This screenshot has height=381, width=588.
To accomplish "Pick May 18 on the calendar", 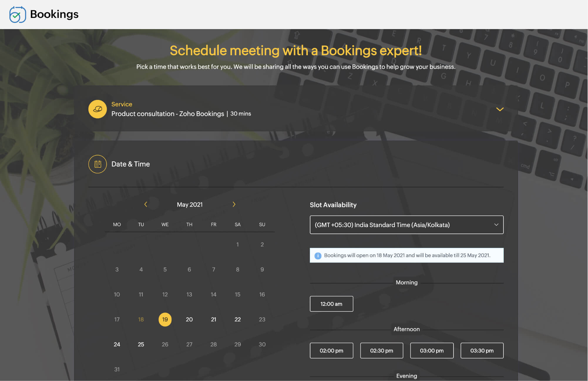I will [x=141, y=319].
